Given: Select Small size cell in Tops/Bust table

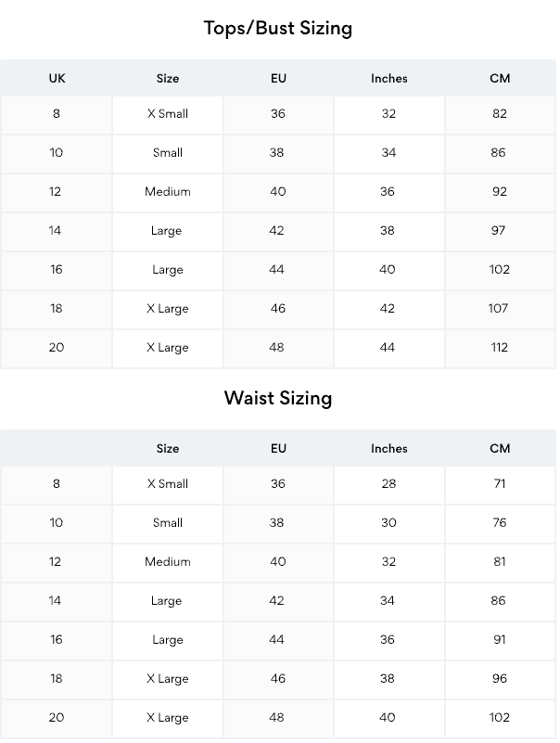Looking at the screenshot, I should (x=168, y=153).
